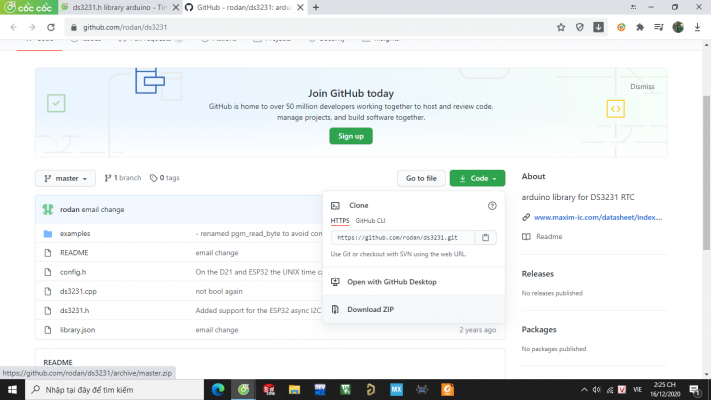Click the page vertical scrollbar

(x=706, y=172)
